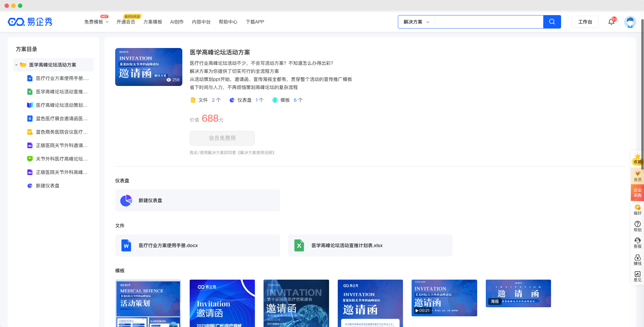
Task: Click the 仪表盘 1个 count label
Action: coord(246,100)
